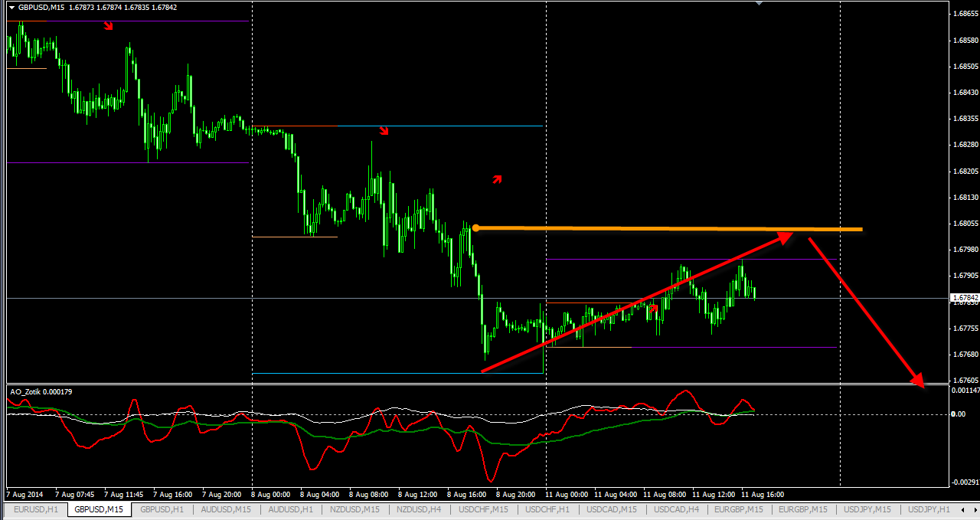Open the USDJPY,H1 chart tab

pyautogui.click(x=929, y=510)
